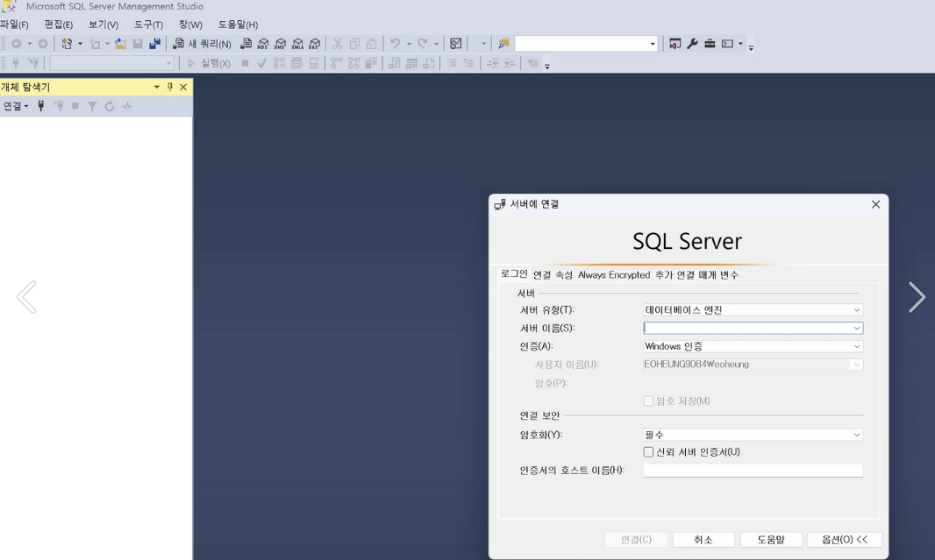The width and height of the screenshot is (935, 560).
Task: Close the 서버에 연결 dialog
Action: 875,204
